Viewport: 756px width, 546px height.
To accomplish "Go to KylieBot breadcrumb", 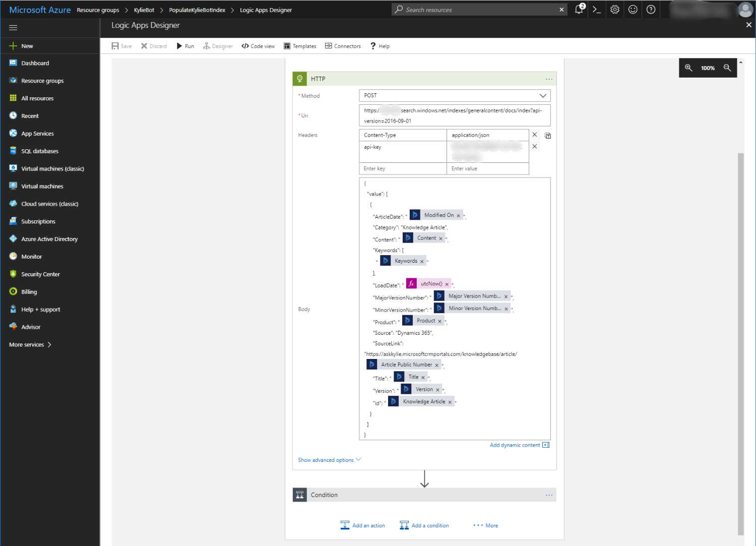I will click(144, 10).
